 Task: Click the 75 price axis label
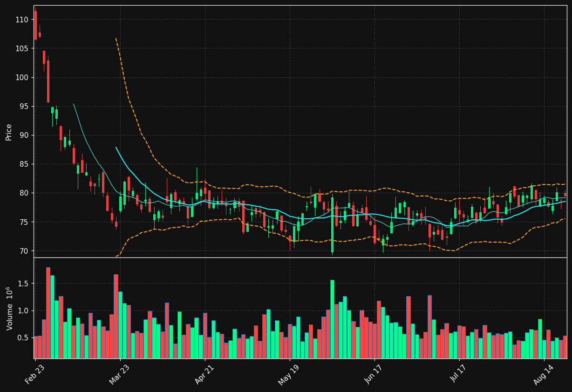24,222
